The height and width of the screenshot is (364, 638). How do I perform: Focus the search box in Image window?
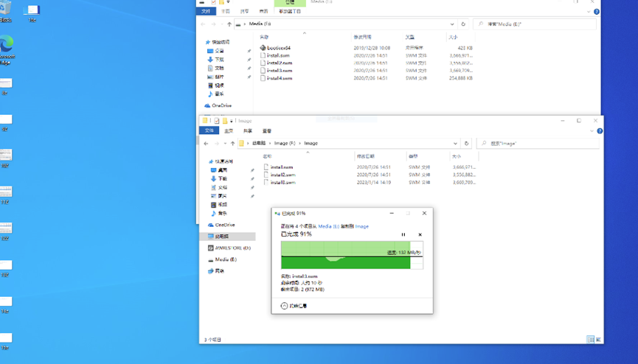[537, 144]
